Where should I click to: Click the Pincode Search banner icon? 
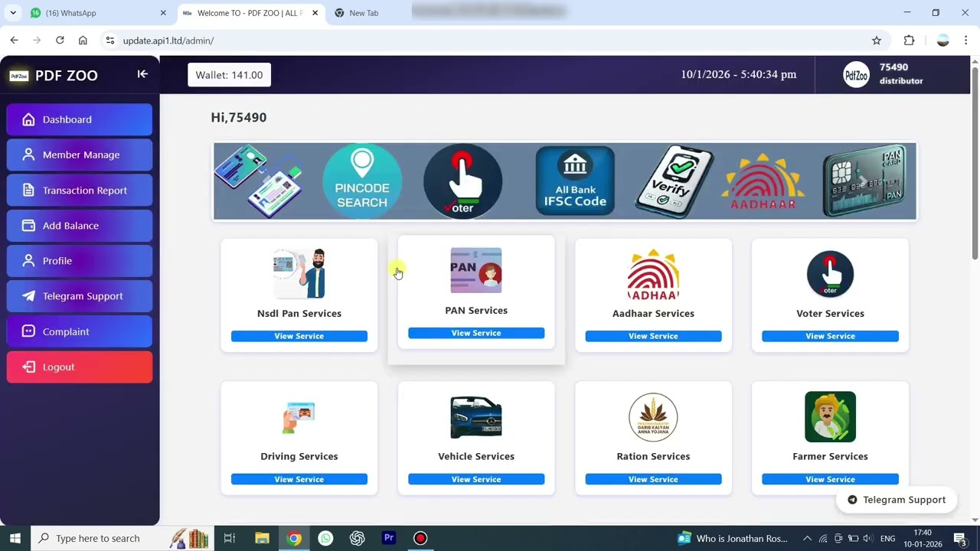pyautogui.click(x=362, y=181)
